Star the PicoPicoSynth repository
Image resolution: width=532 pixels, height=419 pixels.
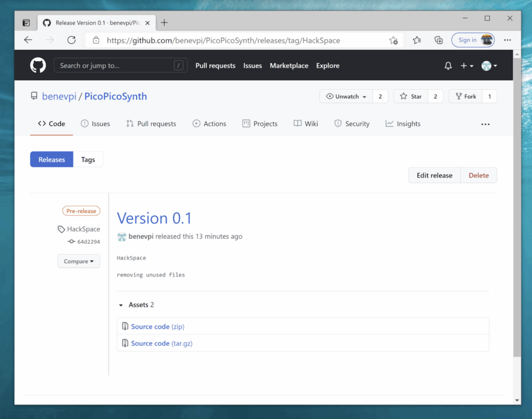(x=410, y=96)
